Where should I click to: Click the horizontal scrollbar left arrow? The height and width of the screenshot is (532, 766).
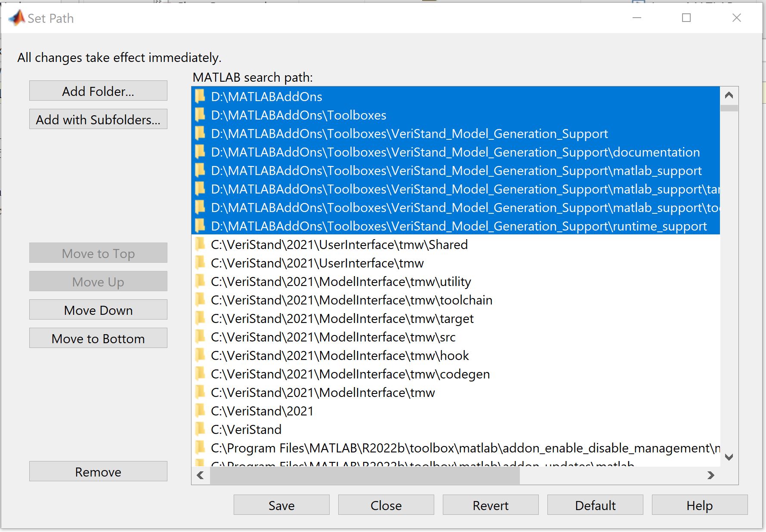coord(201,475)
